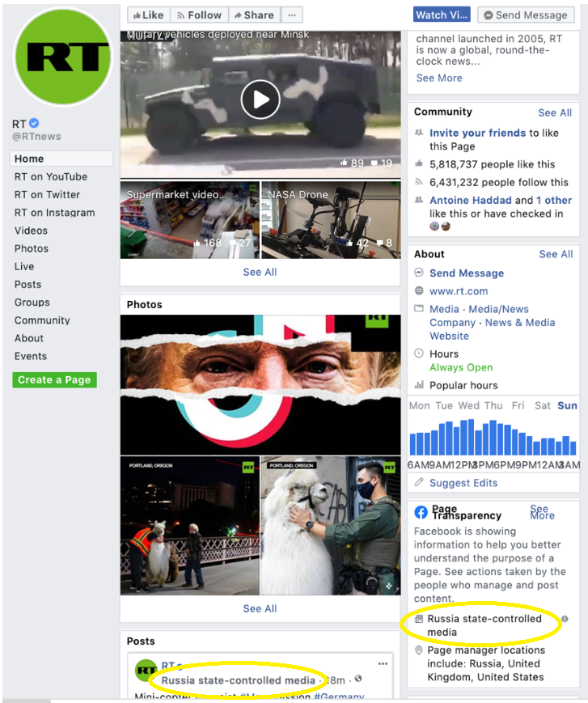Click Invite your friends link
The width and height of the screenshot is (588, 703).
pos(477,133)
